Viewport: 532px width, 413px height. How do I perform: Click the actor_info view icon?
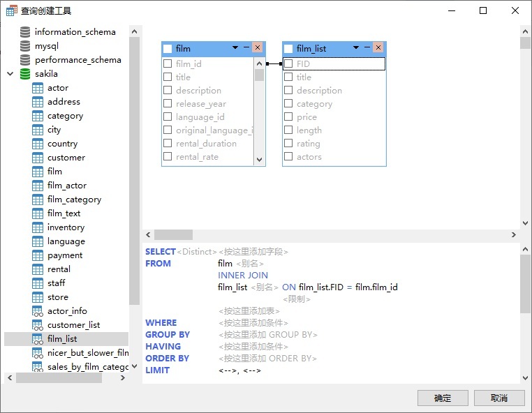[38, 311]
